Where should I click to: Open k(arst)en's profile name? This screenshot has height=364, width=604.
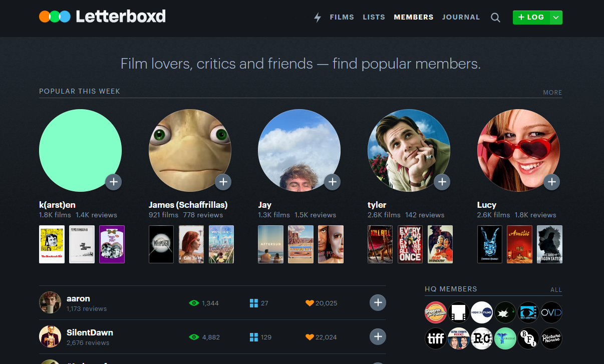click(57, 205)
